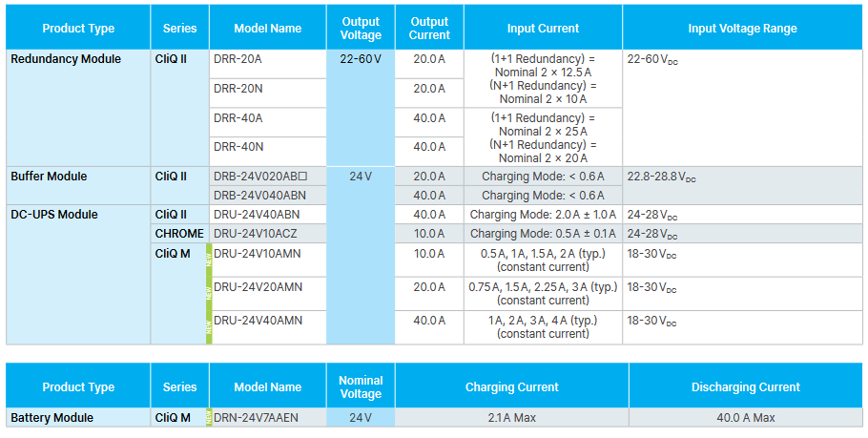The height and width of the screenshot is (438, 868).
Task: Click the NEW badge beside DRU-24V10AMN
Action: click(210, 260)
